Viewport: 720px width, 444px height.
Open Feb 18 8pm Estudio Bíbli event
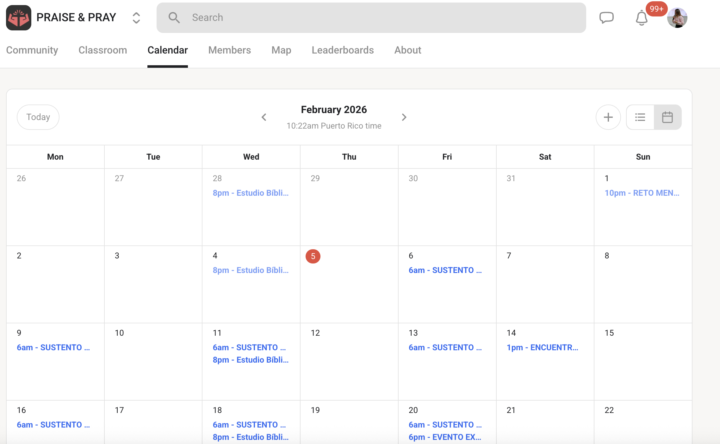click(x=251, y=437)
